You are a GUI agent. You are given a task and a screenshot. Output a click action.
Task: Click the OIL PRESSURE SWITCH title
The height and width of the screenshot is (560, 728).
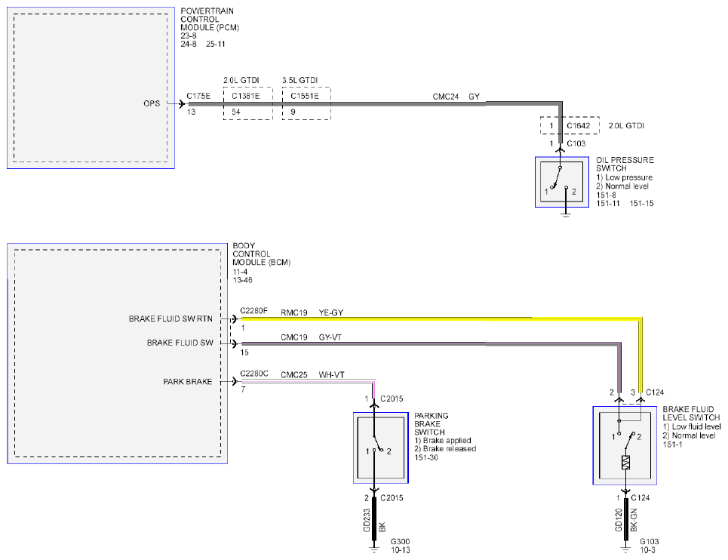coord(625,164)
